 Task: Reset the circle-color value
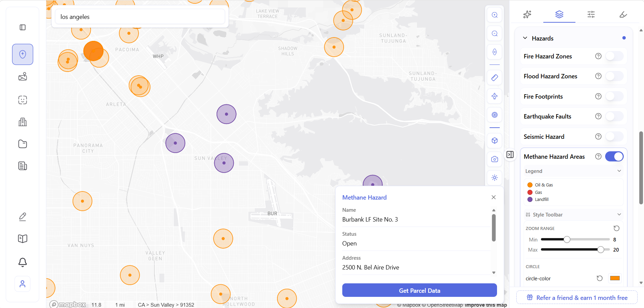pyautogui.click(x=600, y=278)
